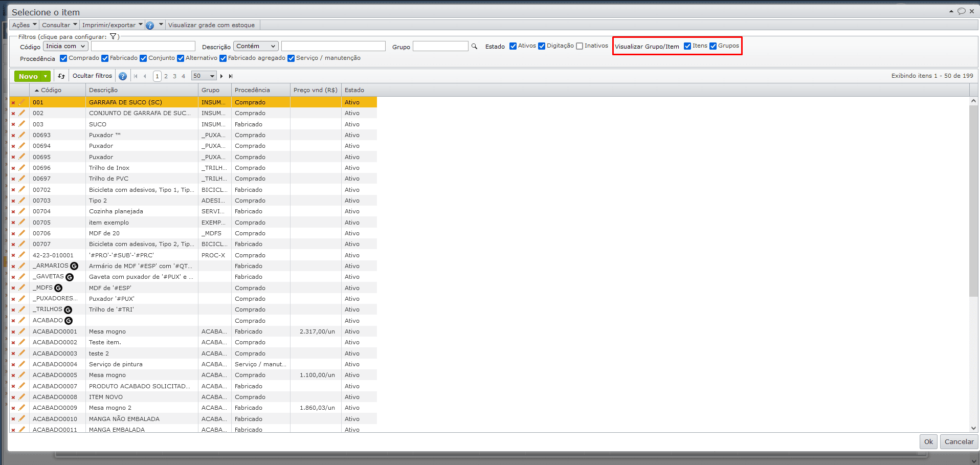
Task: Edit item 00696 Trilho de Inox pencil icon
Action: (x=21, y=167)
